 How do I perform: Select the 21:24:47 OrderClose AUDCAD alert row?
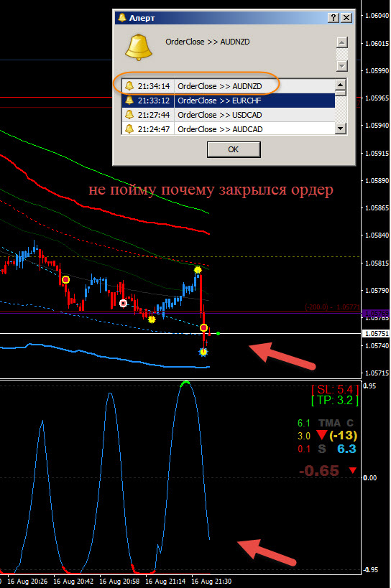(228, 129)
